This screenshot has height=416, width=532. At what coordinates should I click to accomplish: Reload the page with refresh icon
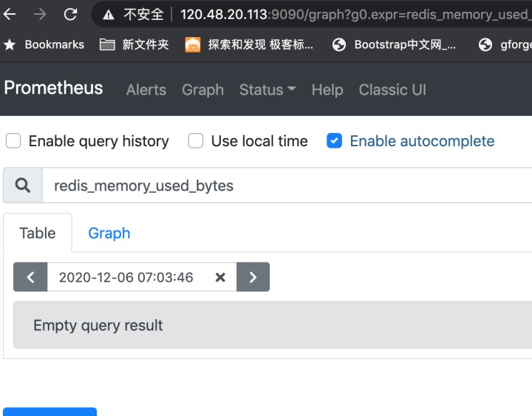pos(70,14)
